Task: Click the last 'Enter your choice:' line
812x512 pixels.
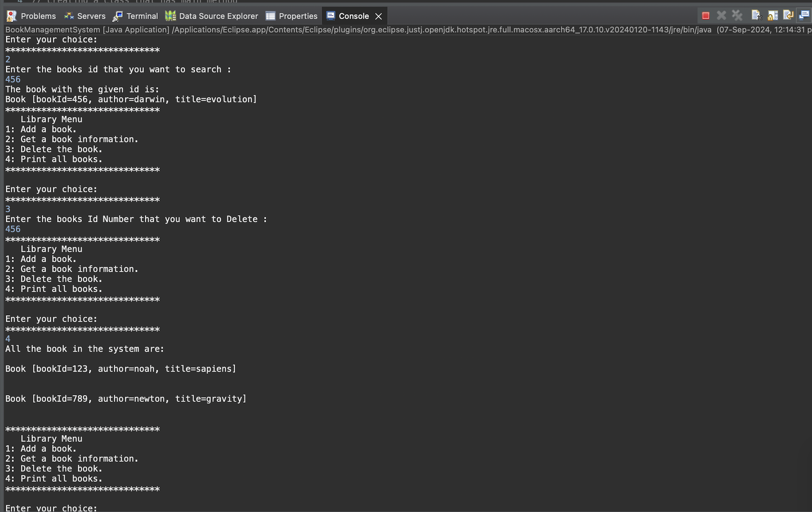Action: tap(51, 508)
